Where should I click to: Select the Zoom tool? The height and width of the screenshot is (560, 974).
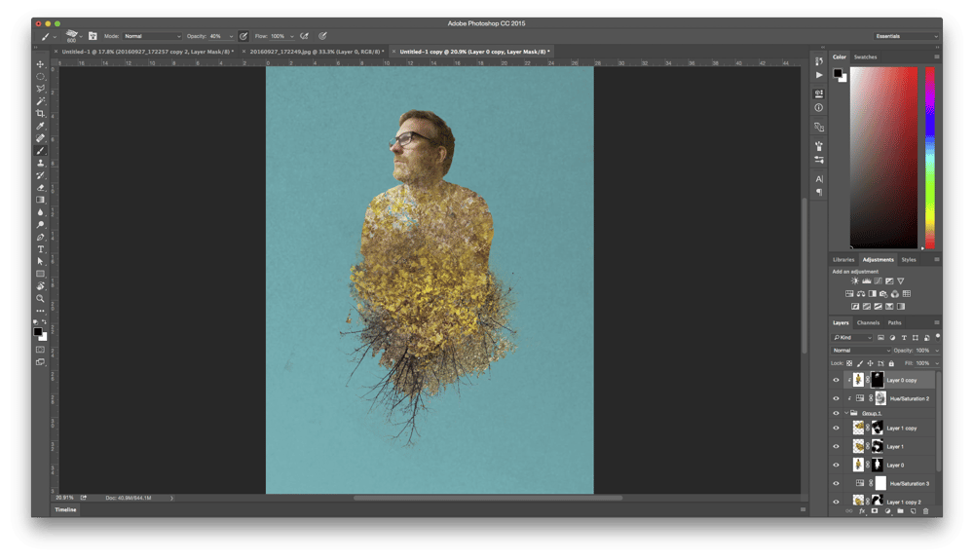click(x=40, y=299)
